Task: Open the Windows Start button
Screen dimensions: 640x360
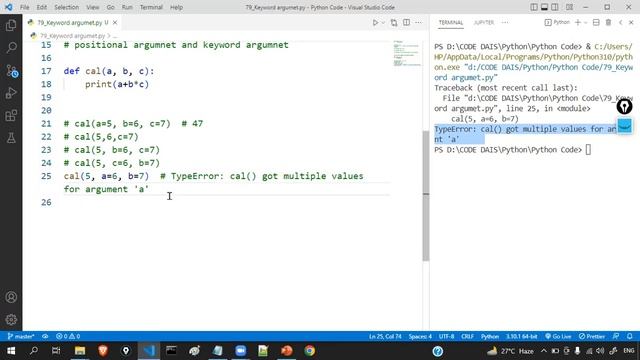Action: (11, 351)
